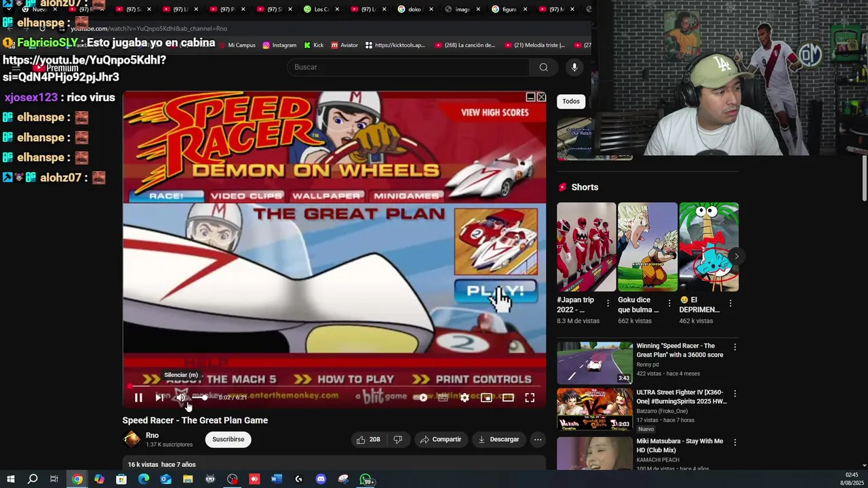Seek on the red video progress bar
This screenshot has width=868, height=488.
pos(334,386)
